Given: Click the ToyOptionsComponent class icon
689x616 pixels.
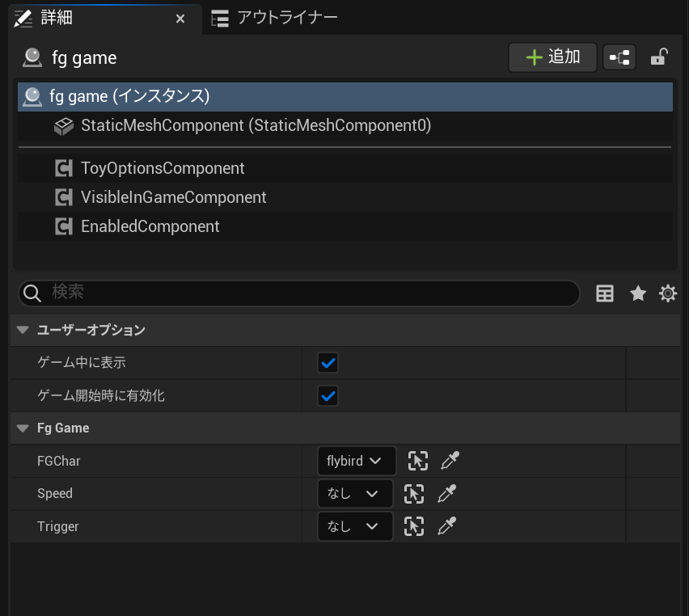Looking at the screenshot, I should click(x=64, y=168).
